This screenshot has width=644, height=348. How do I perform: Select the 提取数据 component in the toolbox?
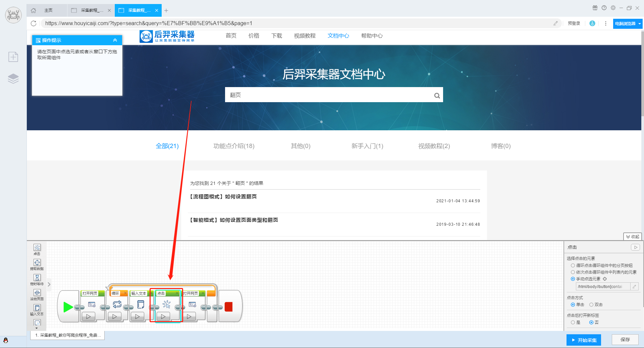[x=37, y=264]
